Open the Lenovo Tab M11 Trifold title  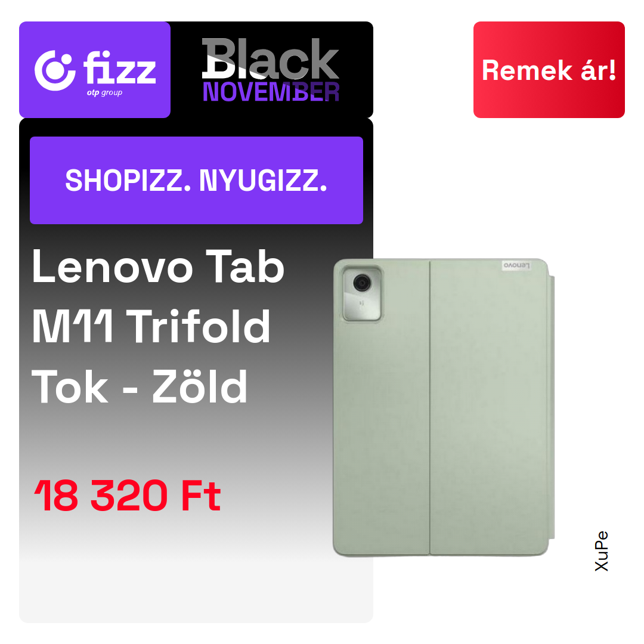(158, 296)
